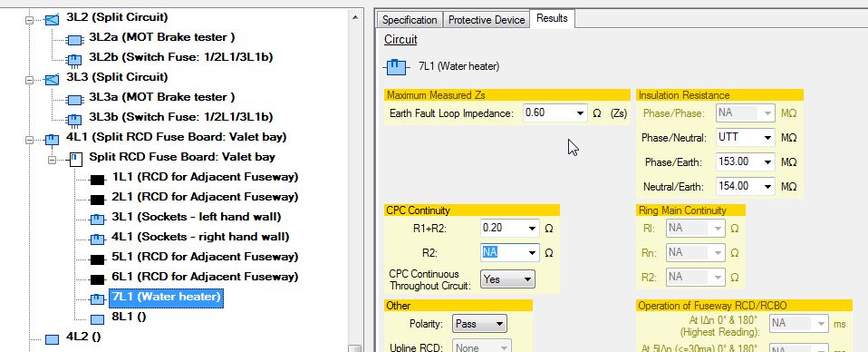Image resolution: width=868 pixels, height=352 pixels.
Task: Click the 3L3 Split Circuit icon
Action: tap(52, 79)
